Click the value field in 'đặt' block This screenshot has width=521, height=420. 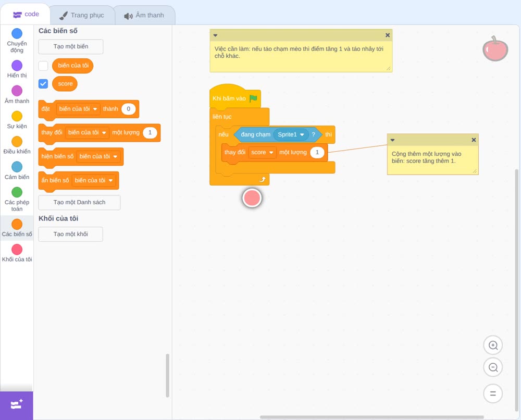(x=128, y=109)
